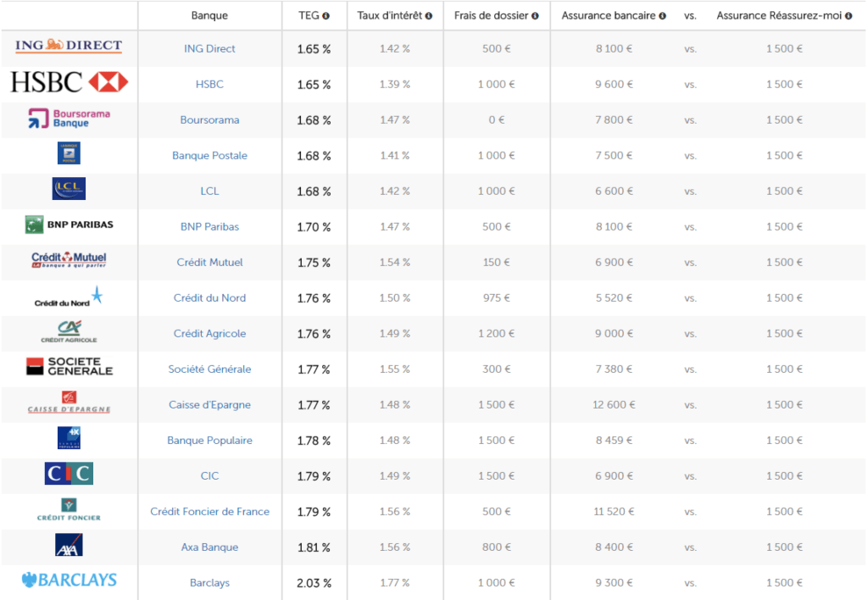Image resolution: width=868 pixels, height=600 pixels.
Task: Click the Crédit Agricole logo thumbnail
Action: click(x=69, y=331)
